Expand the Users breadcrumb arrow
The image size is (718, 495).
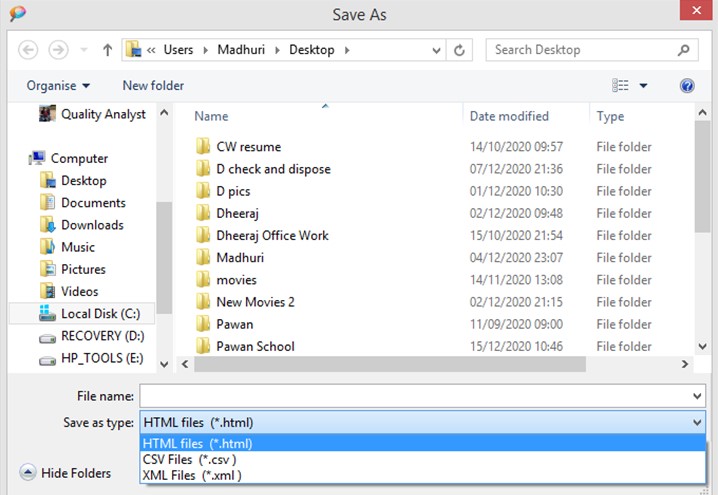(206, 50)
